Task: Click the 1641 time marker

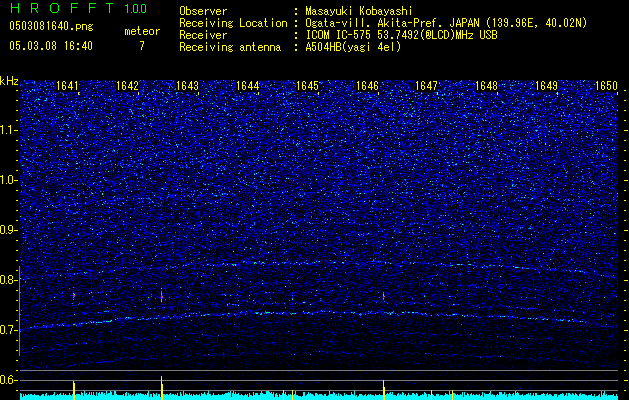Action: click(68, 86)
